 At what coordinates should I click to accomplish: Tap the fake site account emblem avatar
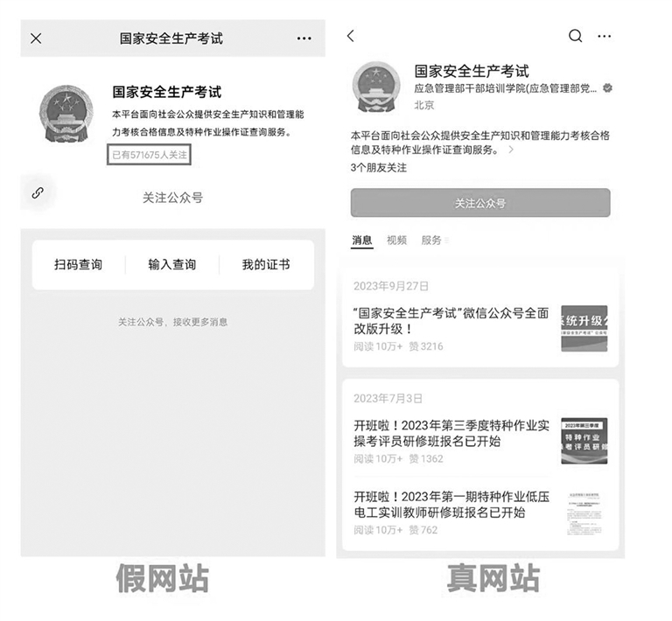(x=66, y=114)
